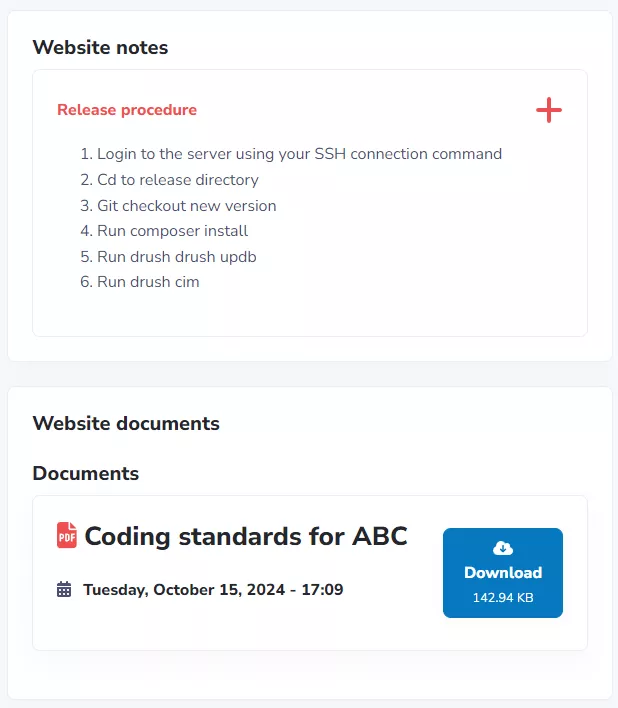Click the cloud download icon
The width and height of the screenshot is (618, 708).
(x=503, y=548)
